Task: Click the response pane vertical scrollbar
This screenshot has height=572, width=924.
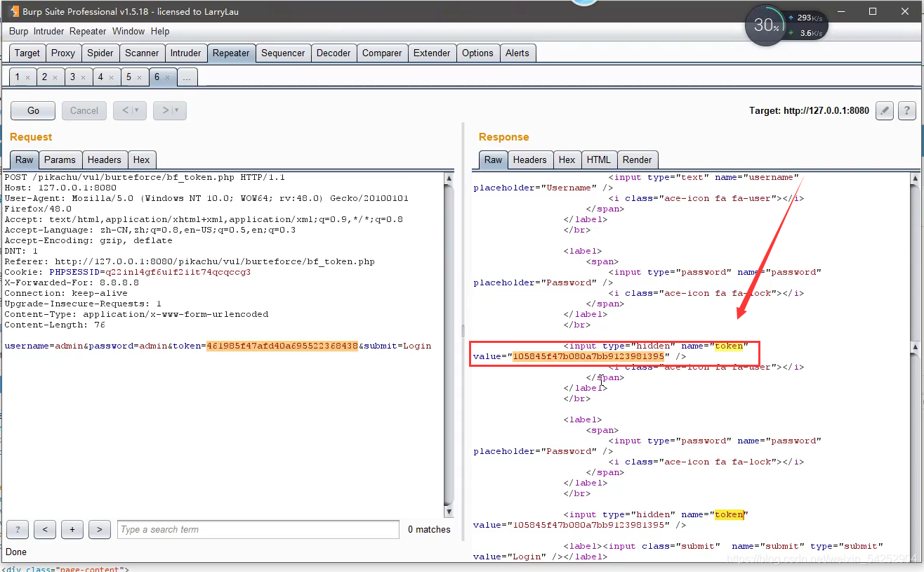Action: click(914, 365)
